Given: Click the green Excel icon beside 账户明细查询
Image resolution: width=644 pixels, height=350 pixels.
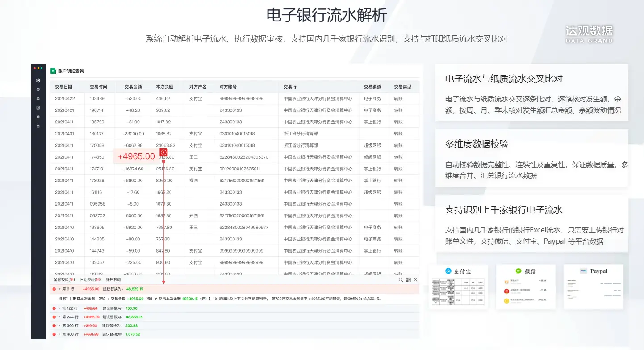Looking at the screenshot, I should click(53, 71).
